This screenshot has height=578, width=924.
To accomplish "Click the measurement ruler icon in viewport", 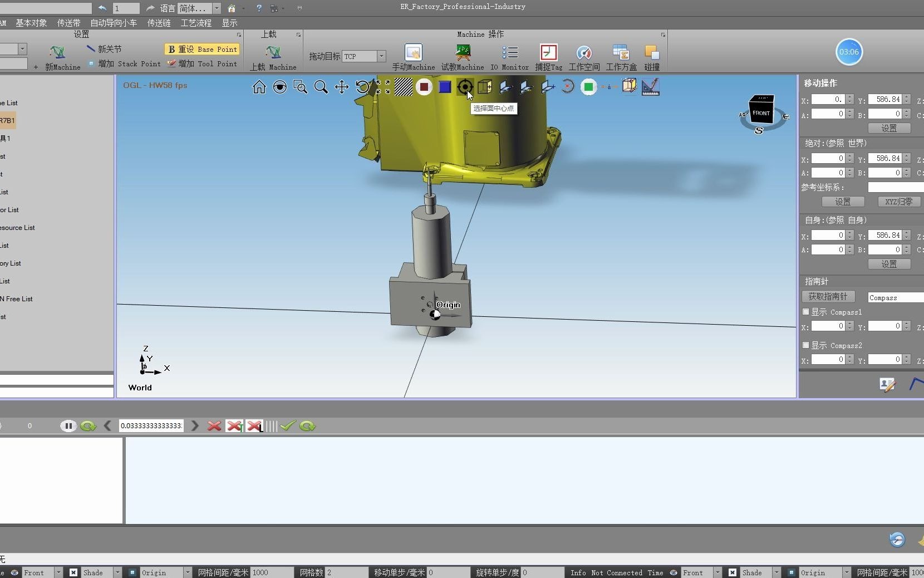I will point(651,87).
